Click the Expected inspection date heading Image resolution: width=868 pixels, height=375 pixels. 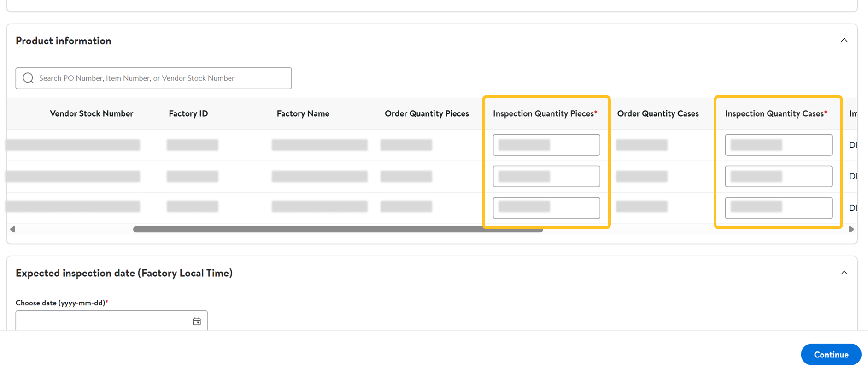[x=124, y=273]
